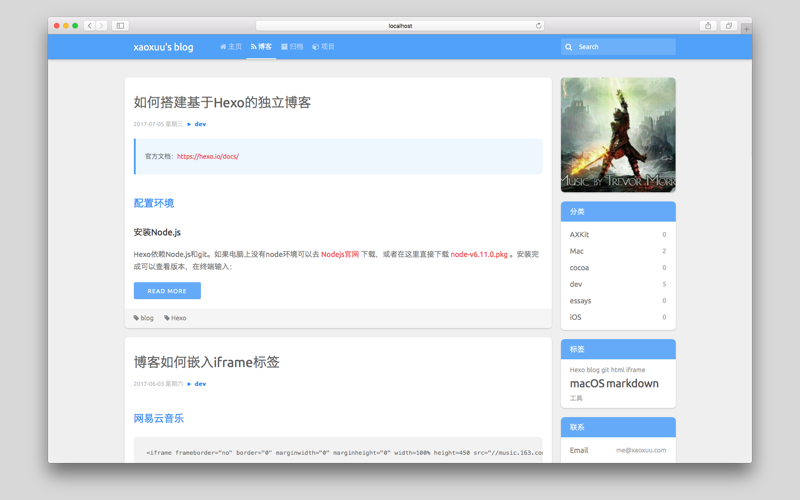The image size is (800, 500).
Task: Click the 标签 tags widget header
Action: (x=618, y=349)
